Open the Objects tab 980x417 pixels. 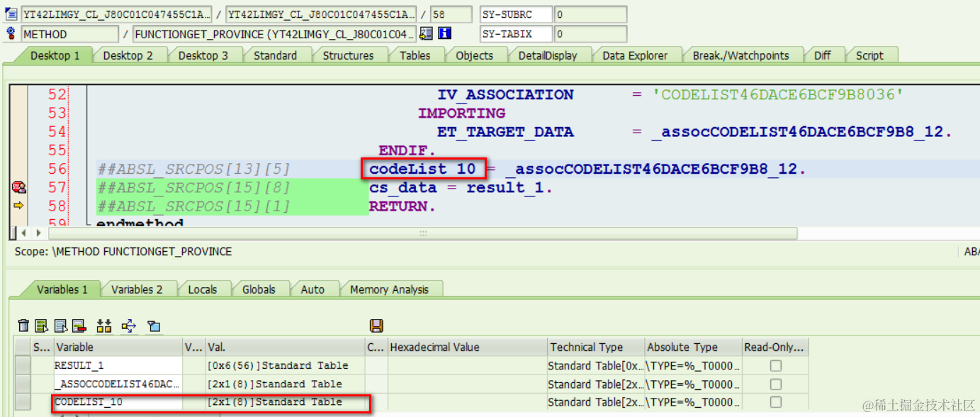pyautogui.click(x=474, y=55)
